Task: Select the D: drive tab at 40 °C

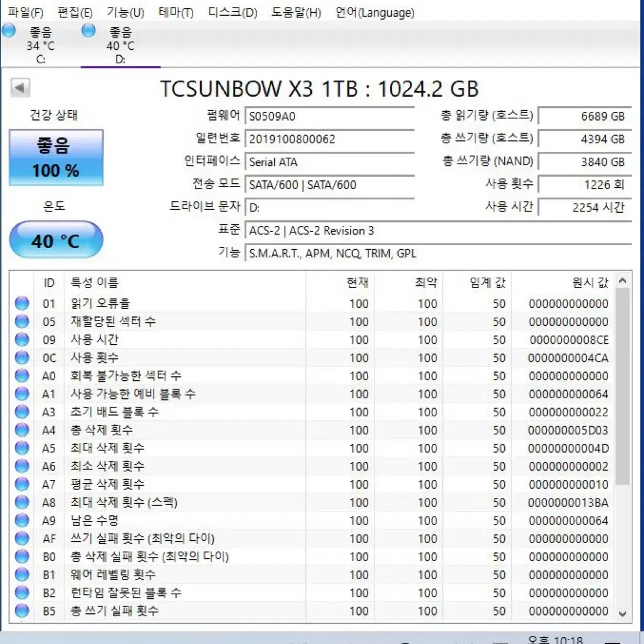Action: coord(121,45)
